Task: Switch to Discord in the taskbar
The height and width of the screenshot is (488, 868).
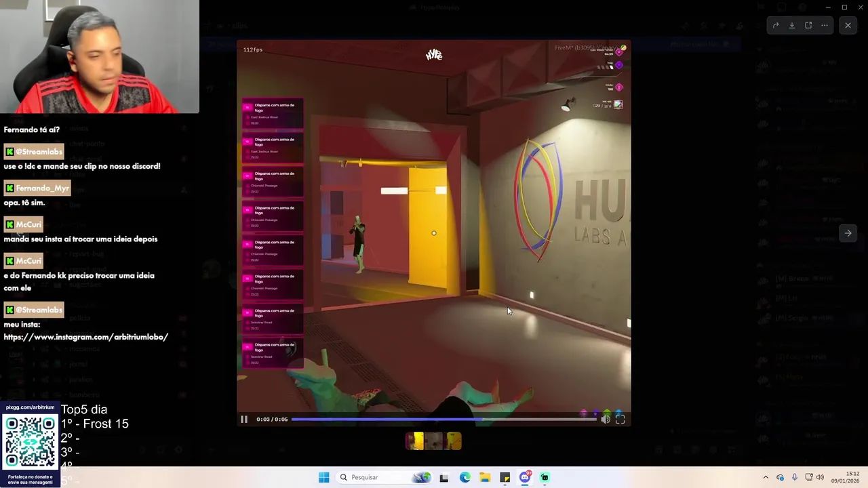Action: pyautogui.click(x=525, y=477)
